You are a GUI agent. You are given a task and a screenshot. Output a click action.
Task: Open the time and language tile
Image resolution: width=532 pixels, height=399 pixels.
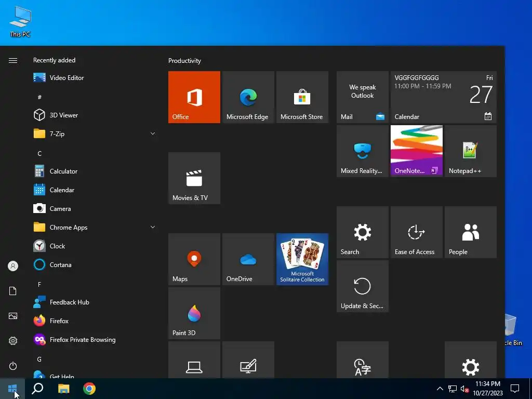pos(362,360)
